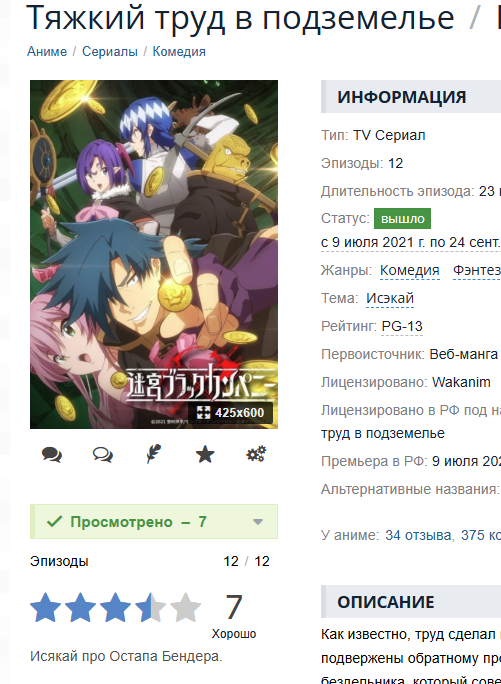Open Комедия breadcrumb category
The image size is (501, 684).
pos(179,51)
